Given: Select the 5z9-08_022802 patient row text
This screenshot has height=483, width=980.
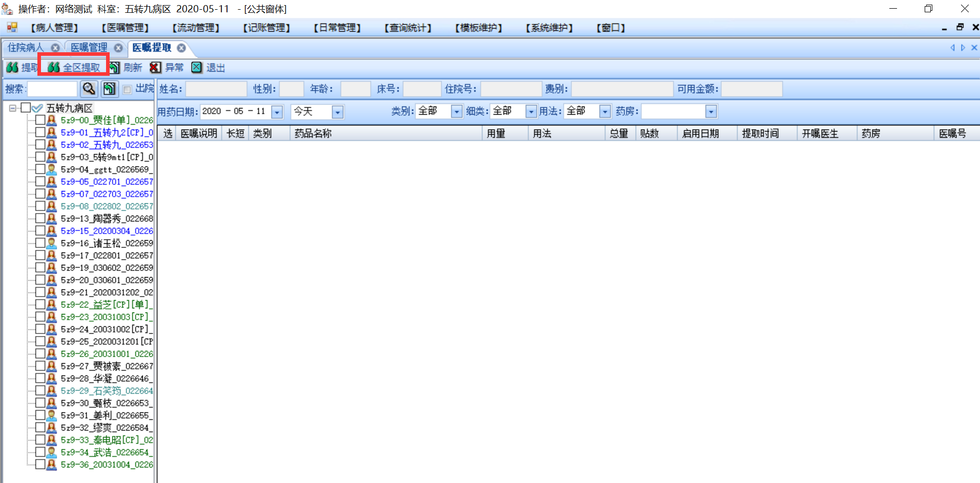Looking at the screenshot, I should (x=107, y=206).
